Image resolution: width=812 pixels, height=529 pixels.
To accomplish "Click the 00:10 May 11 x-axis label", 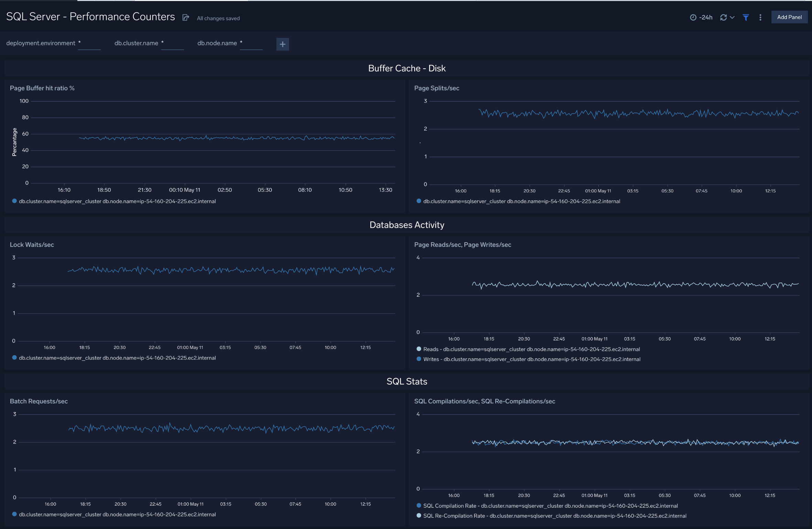I will pos(185,190).
